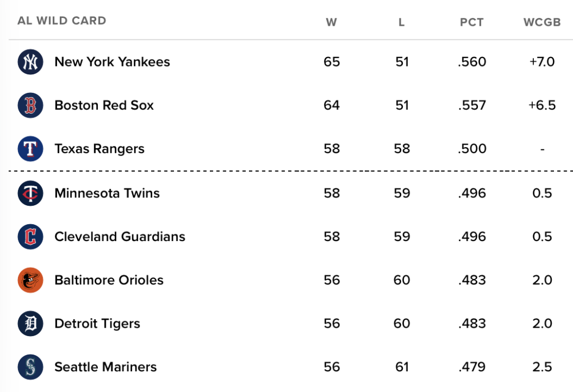Sort by the W column header

point(331,22)
